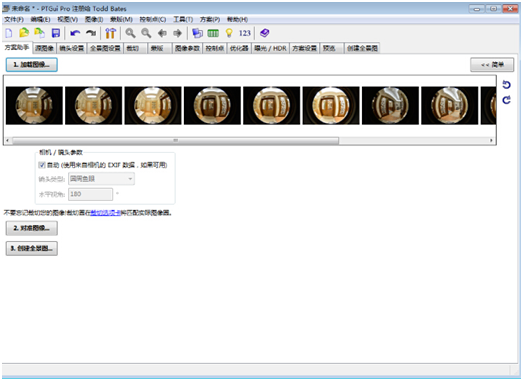Click the yellow light bulb icon
This screenshot has height=381, width=523.
(x=229, y=33)
